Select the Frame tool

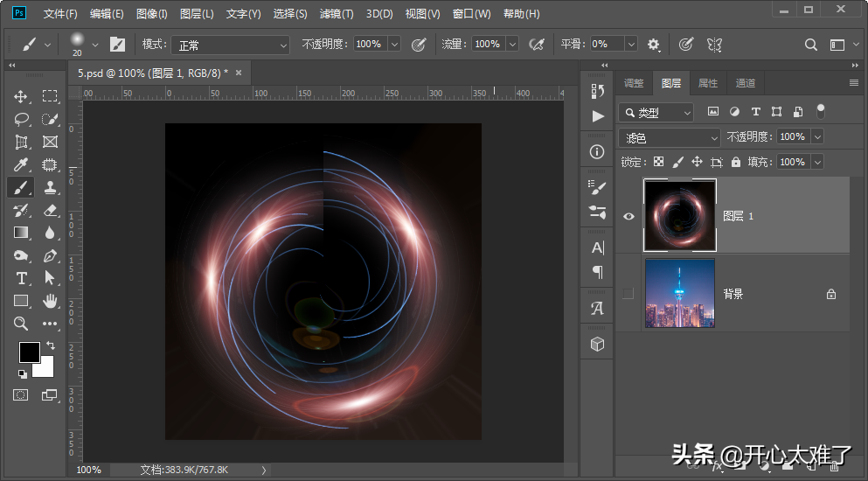click(x=50, y=142)
